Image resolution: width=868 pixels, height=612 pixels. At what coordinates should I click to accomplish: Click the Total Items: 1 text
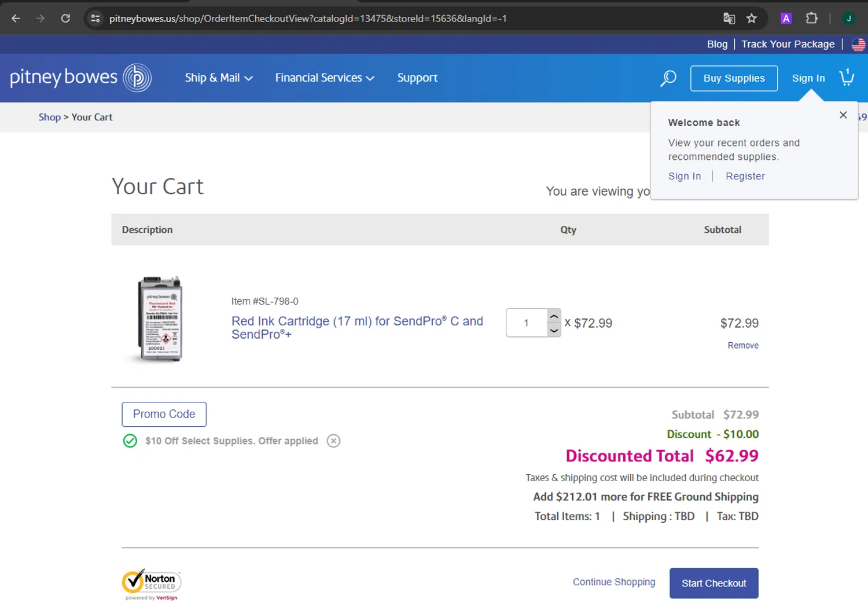[x=567, y=516]
